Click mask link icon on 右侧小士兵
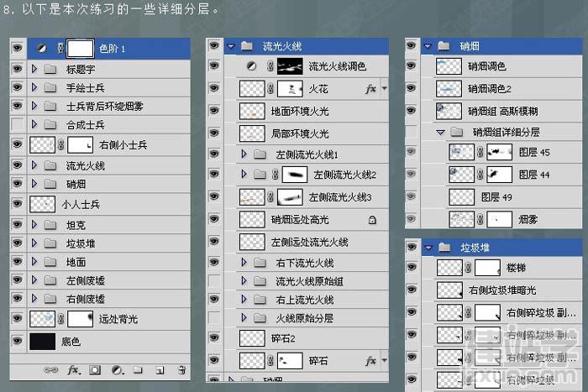The image size is (588, 392). click(60, 144)
